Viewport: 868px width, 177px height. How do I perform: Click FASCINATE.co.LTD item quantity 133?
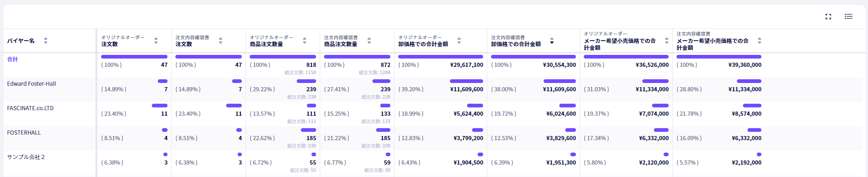pyautogui.click(x=385, y=114)
